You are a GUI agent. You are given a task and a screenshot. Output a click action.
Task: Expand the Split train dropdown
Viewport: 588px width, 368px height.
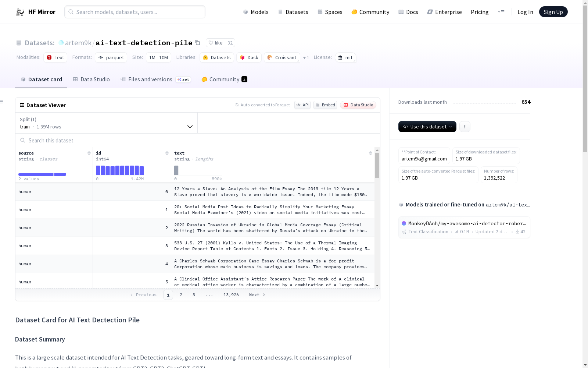tap(107, 123)
